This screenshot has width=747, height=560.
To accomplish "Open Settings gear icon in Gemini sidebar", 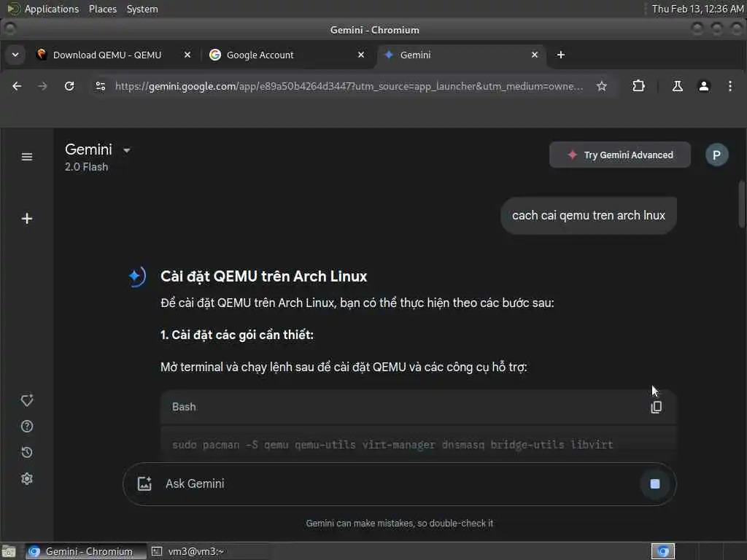I will [x=27, y=478].
